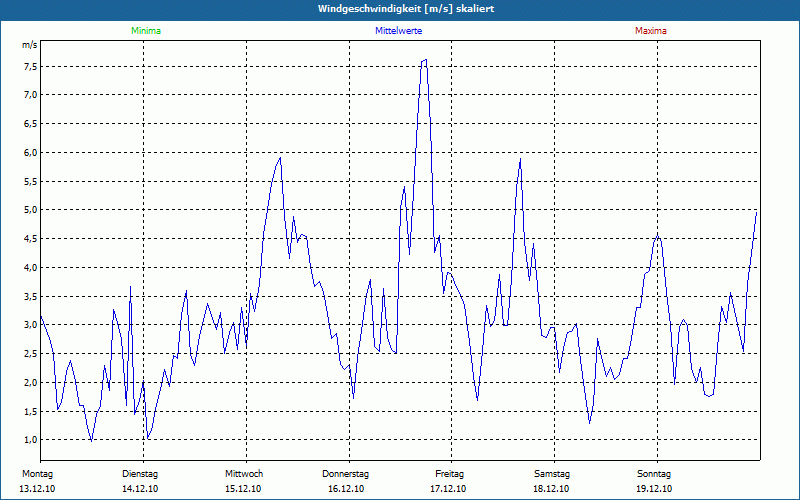The height and width of the screenshot is (500, 800).
Task: Click the date 14.12.10
Action: 140,489
